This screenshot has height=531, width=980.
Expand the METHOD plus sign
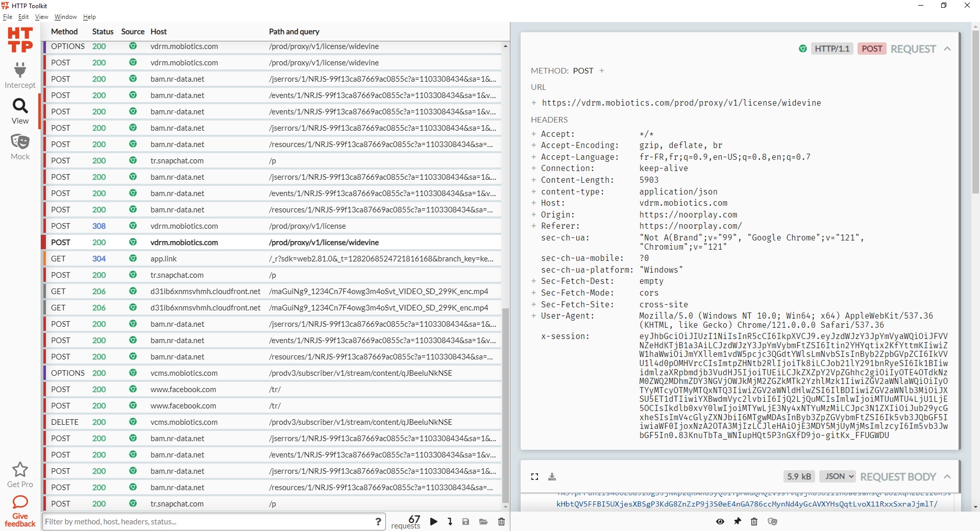coord(602,70)
